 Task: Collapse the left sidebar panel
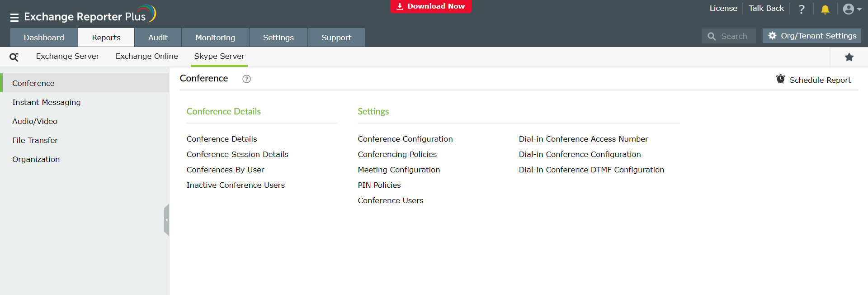point(166,220)
